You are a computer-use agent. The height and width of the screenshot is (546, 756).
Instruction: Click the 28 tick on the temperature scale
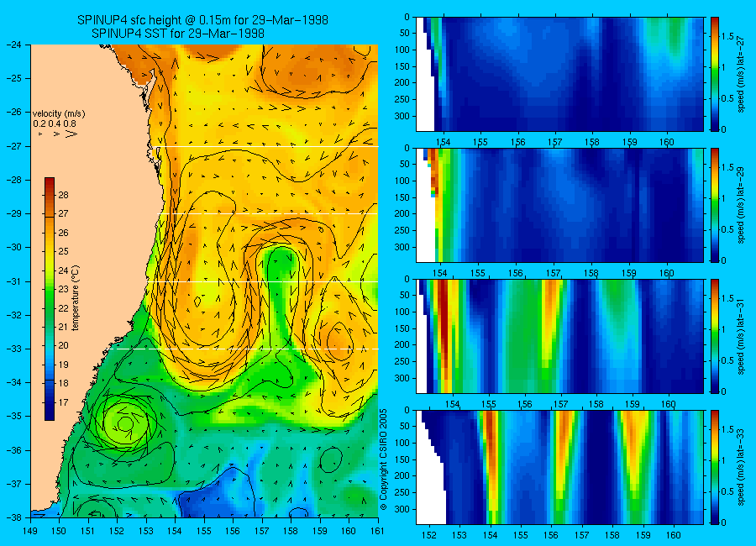pyautogui.click(x=63, y=196)
